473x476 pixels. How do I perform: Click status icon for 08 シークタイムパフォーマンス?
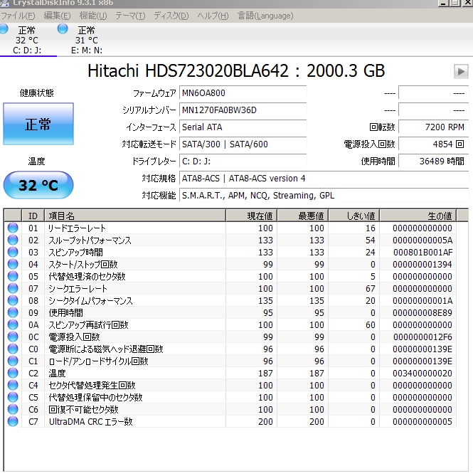[13, 300]
